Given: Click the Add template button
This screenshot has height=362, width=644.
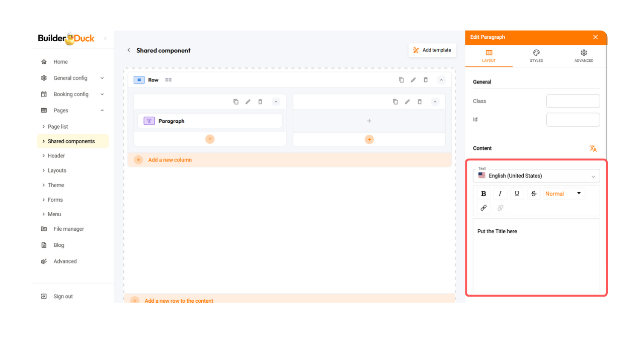Looking at the screenshot, I should [432, 50].
